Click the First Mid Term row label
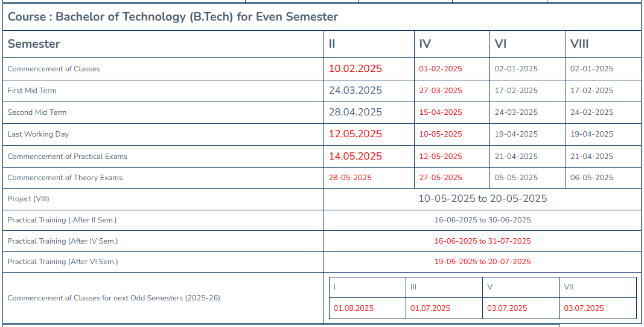This screenshot has height=327, width=644. [32, 91]
